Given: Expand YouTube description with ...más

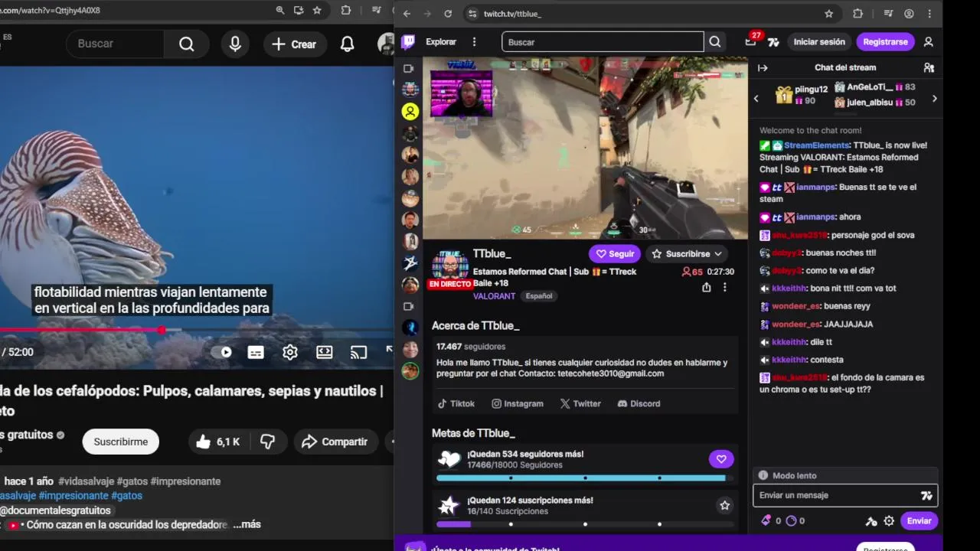Looking at the screenshot, I should 247,524.
